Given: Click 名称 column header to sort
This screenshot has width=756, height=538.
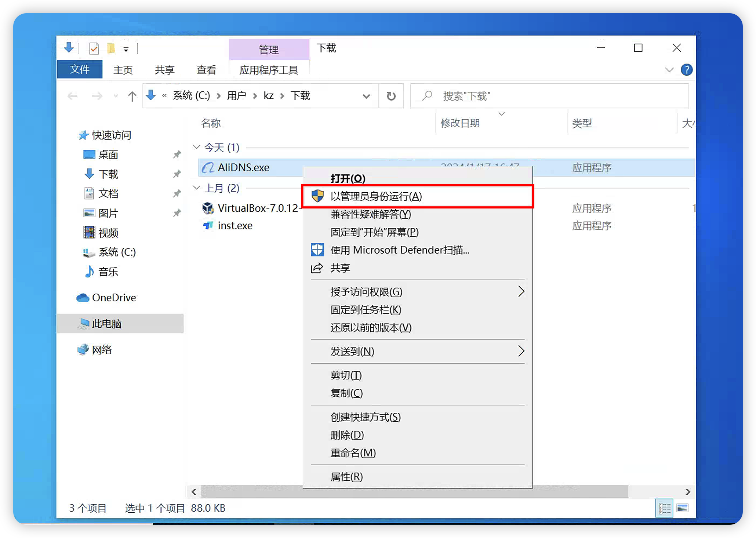Looking at the screenshot, I should 211,123.
